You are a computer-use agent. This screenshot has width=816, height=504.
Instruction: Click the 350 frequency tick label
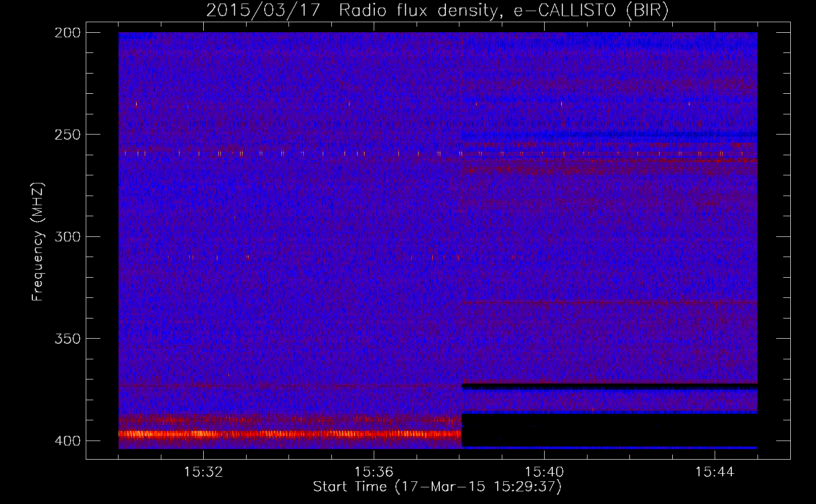pyautogui.click(x=67, y=338)
